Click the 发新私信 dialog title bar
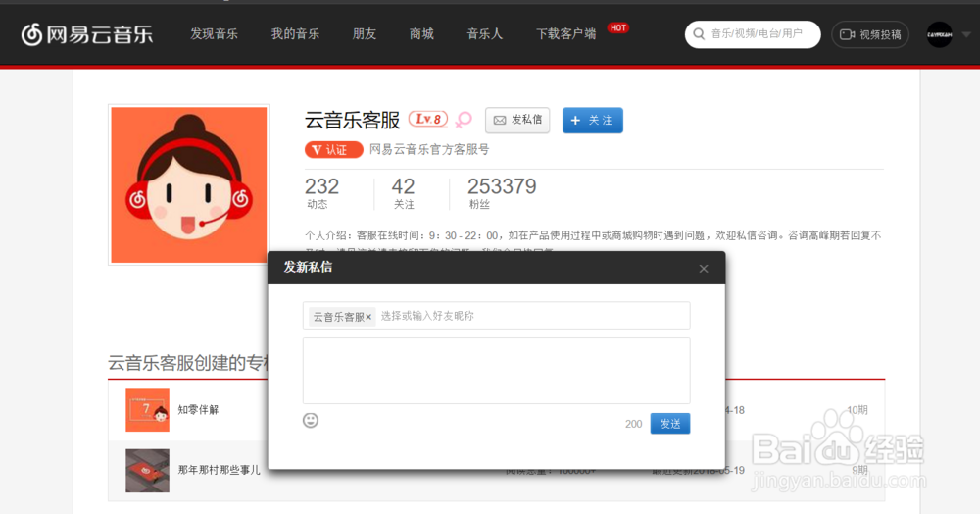 [x=496, y=268]
